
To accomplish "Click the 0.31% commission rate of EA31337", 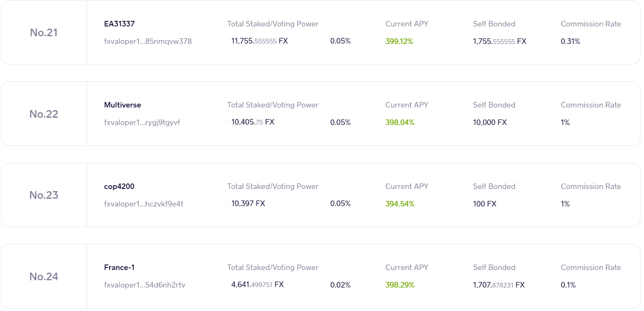I will [570, 41].
